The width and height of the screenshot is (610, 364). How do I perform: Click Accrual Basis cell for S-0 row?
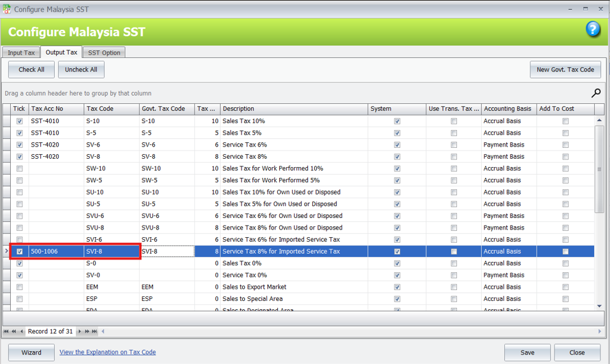pyautogui.click(x=509, y=263)
